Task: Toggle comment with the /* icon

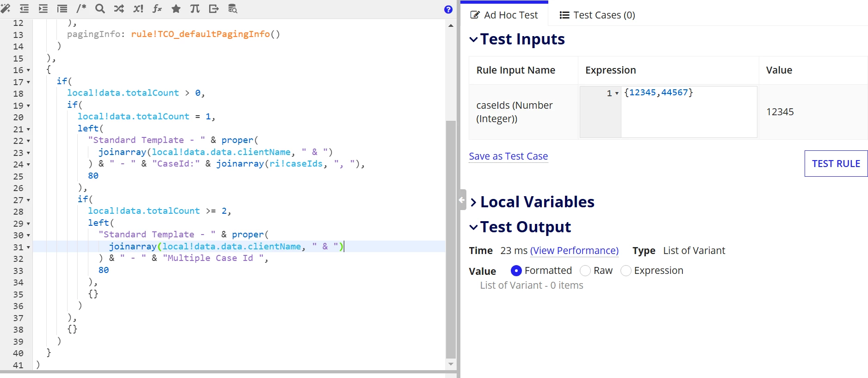Action: point(81,8)
